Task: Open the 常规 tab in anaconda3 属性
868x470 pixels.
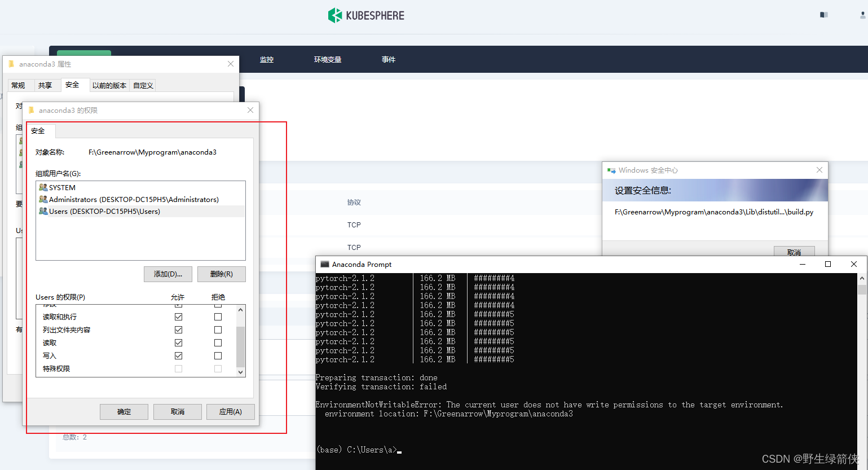Action: [19, 85]
